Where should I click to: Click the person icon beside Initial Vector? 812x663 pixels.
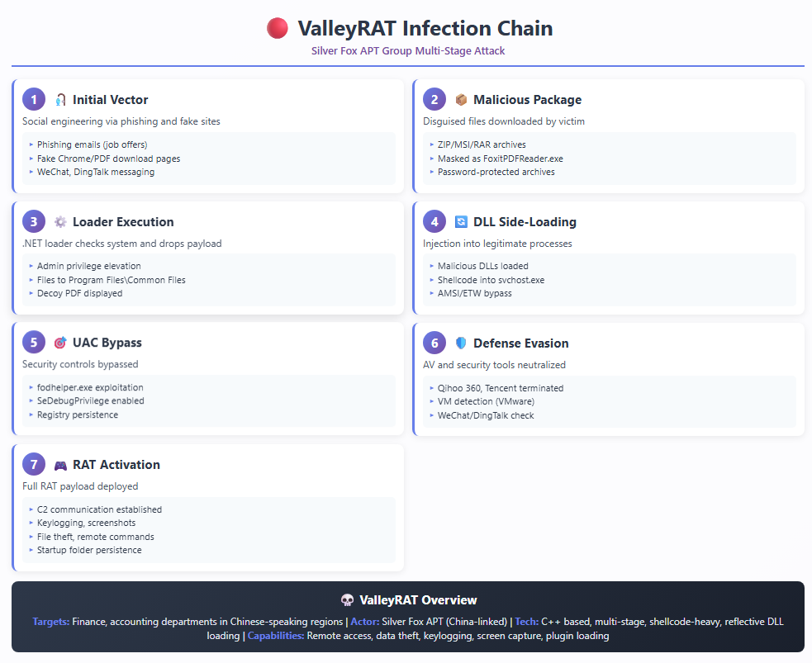coord(60,100)
